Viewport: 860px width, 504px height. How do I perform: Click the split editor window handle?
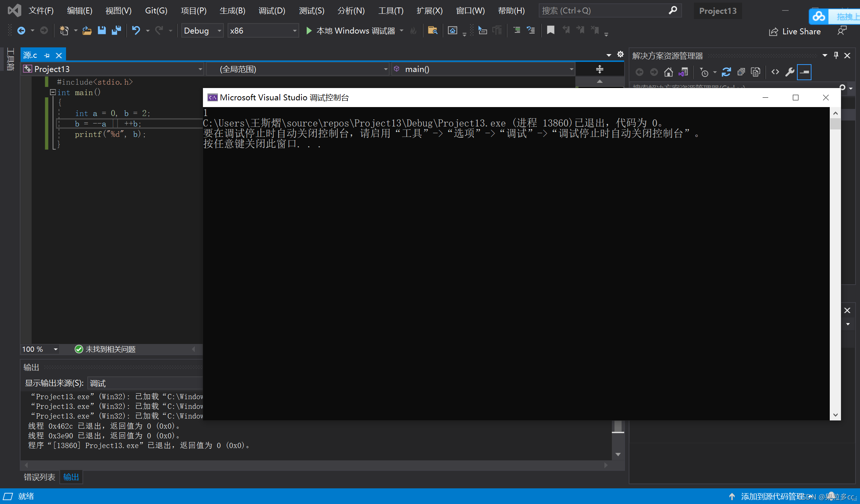pos(600,69)
